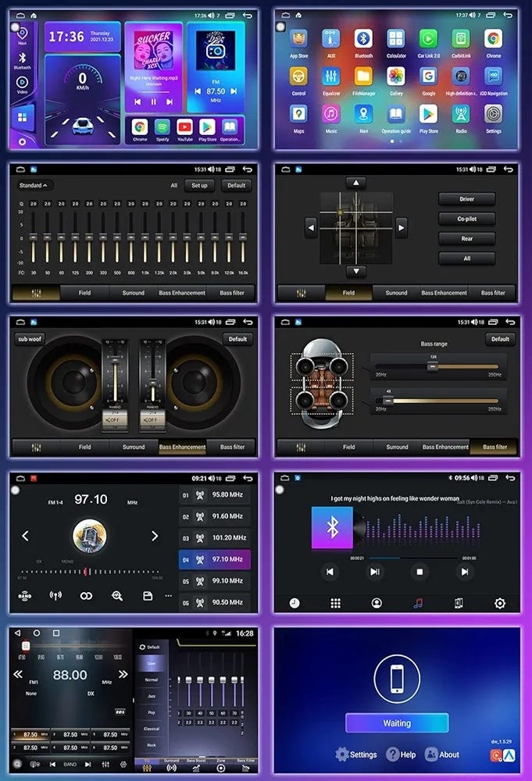Adjust the 30 Hz equalizer band slider

pyautogui.click(x=34, y=237)
